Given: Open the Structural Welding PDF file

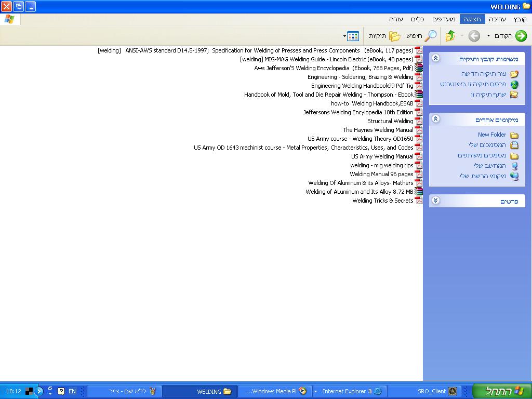Looking at the screenshot, I should (x=390, y=121).
